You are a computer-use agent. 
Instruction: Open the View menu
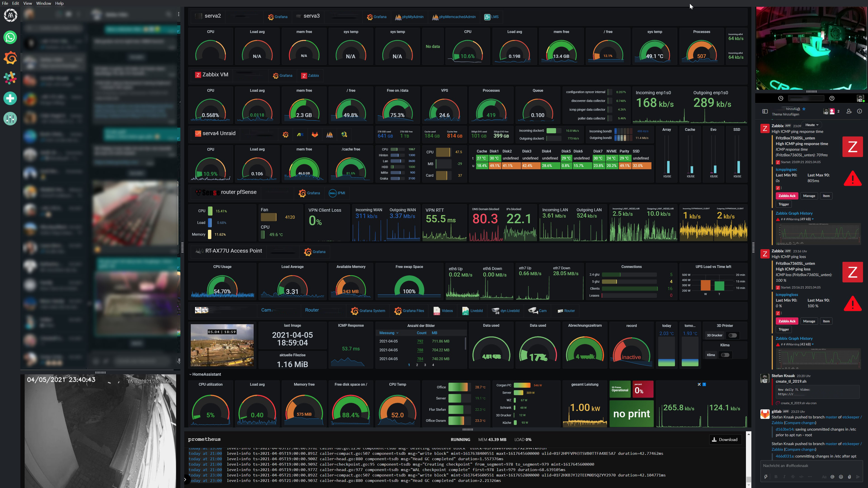point(27,3)
